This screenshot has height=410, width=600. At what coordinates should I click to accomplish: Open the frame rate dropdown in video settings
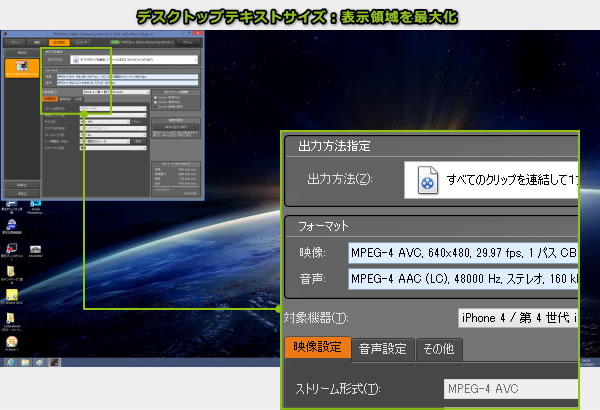(x=113, y=135)
